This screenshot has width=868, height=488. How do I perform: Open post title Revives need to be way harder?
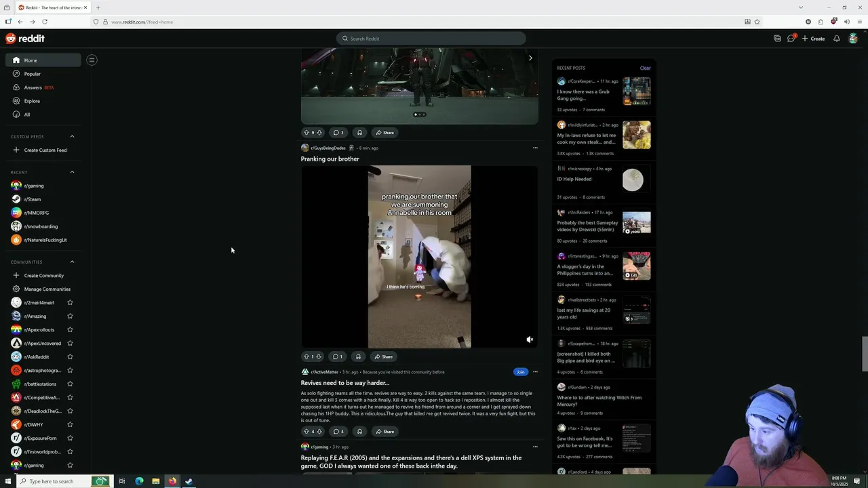(x=344, y=383)
